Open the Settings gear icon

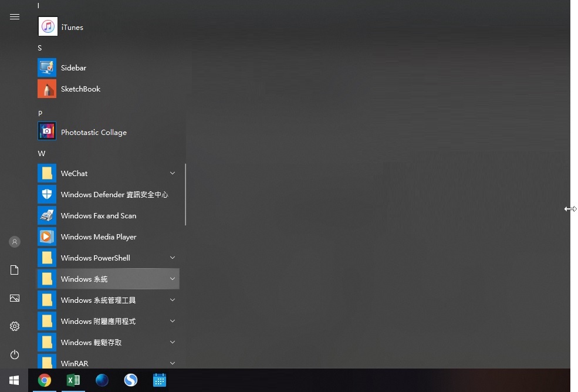[14, 326]
